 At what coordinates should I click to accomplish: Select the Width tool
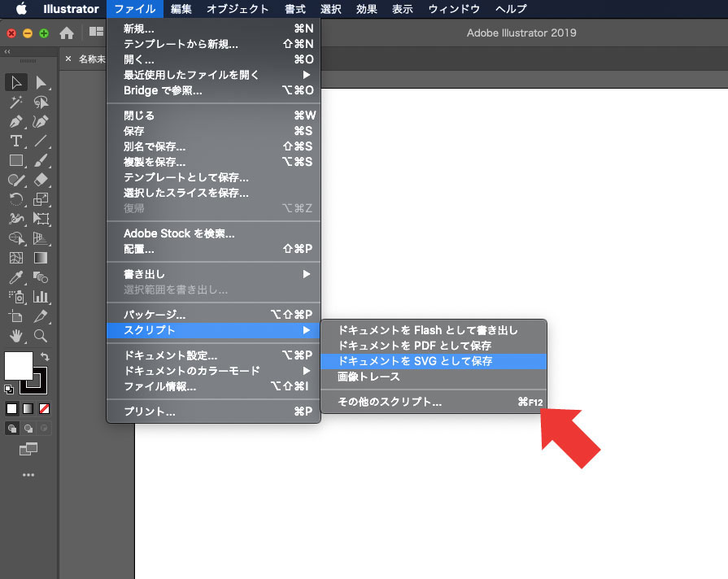[x=16, y=219]
